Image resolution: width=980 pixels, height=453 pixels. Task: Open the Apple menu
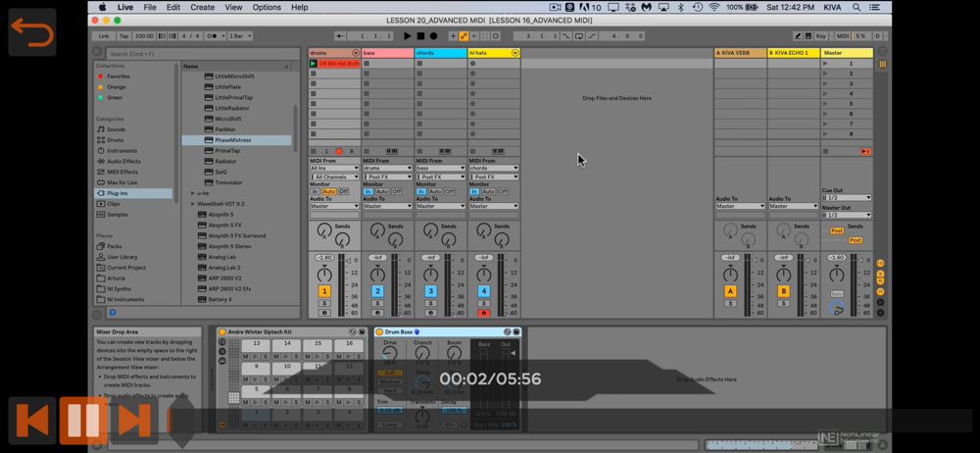[x=103, y=7]
